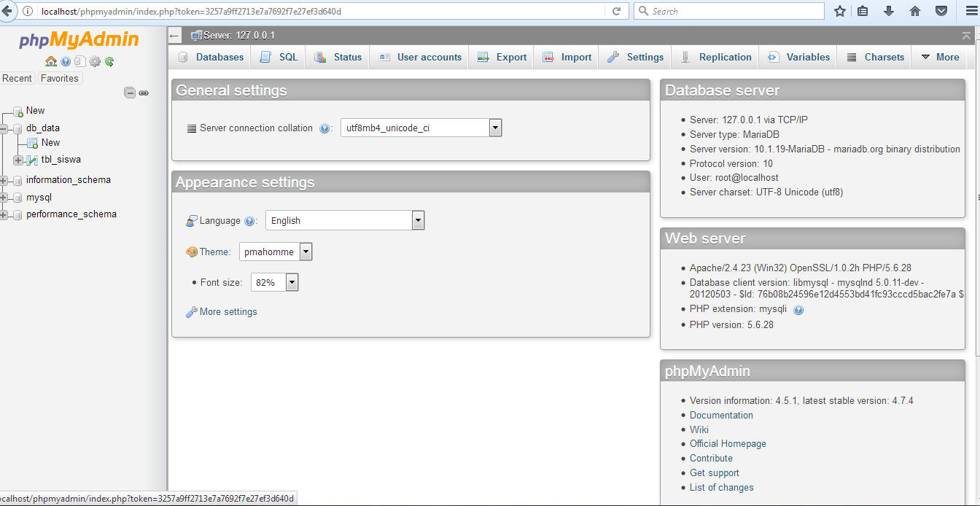The height and width of the screenshot is (506, 980).
Task: Click the wrench icon beside More settings
Action: pyautogui.click(x=191, y=312)
